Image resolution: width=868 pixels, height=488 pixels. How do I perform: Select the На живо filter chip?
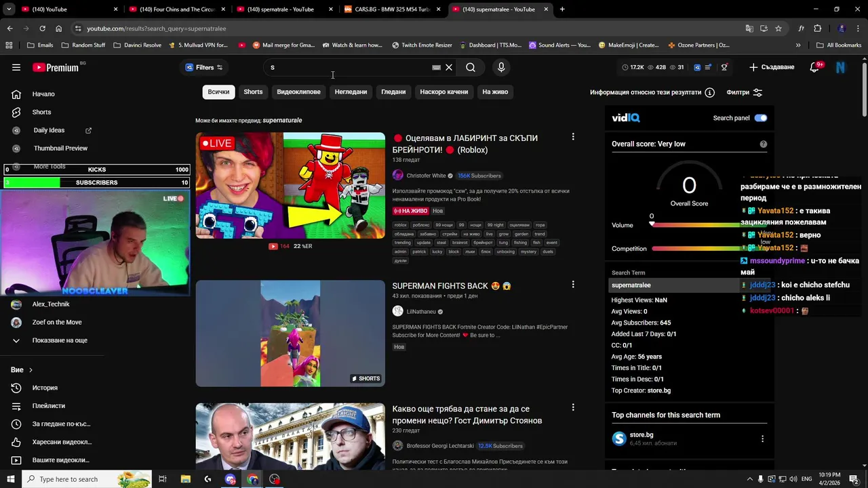495,91
